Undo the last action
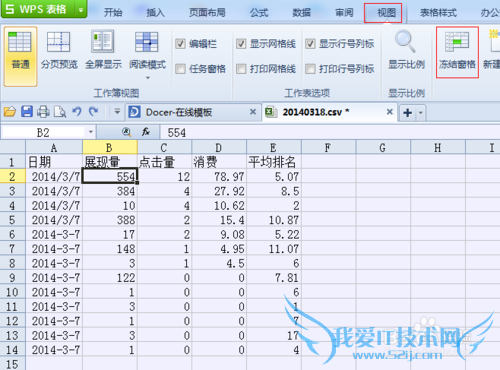The width and height of the screenshot is (500, 370). click(x=77, y=112)
